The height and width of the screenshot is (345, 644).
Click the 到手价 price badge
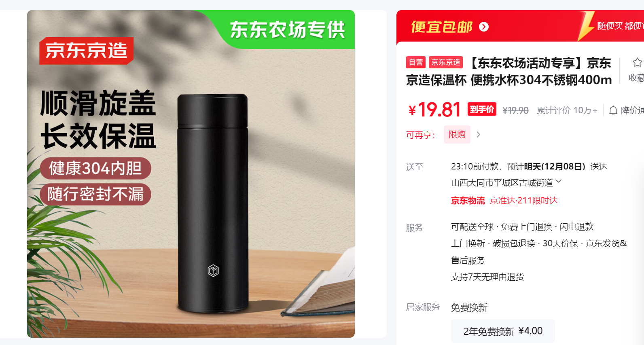pos(482,109)
